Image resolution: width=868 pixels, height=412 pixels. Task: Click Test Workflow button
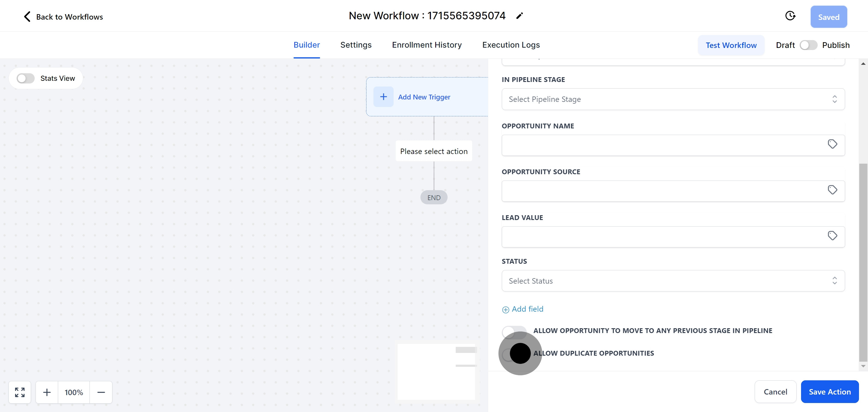tap(731, 45)
